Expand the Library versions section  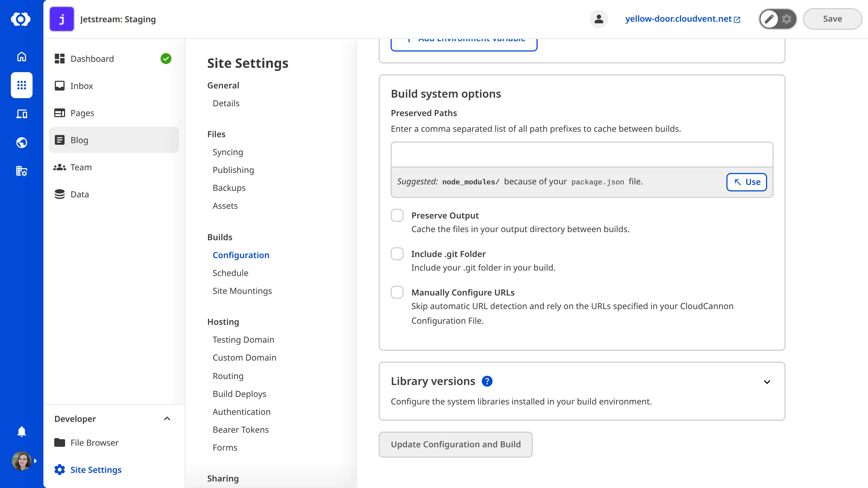(x=767, y=382)
